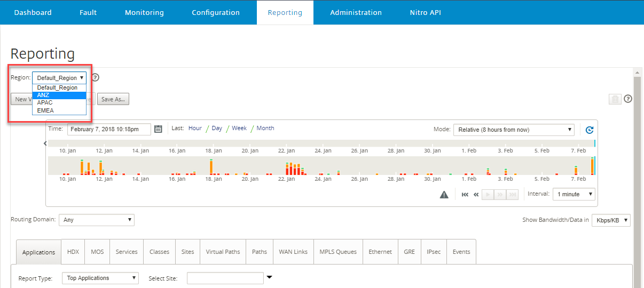
Task: Switch to the HDX tab
Action: (73, 252)
